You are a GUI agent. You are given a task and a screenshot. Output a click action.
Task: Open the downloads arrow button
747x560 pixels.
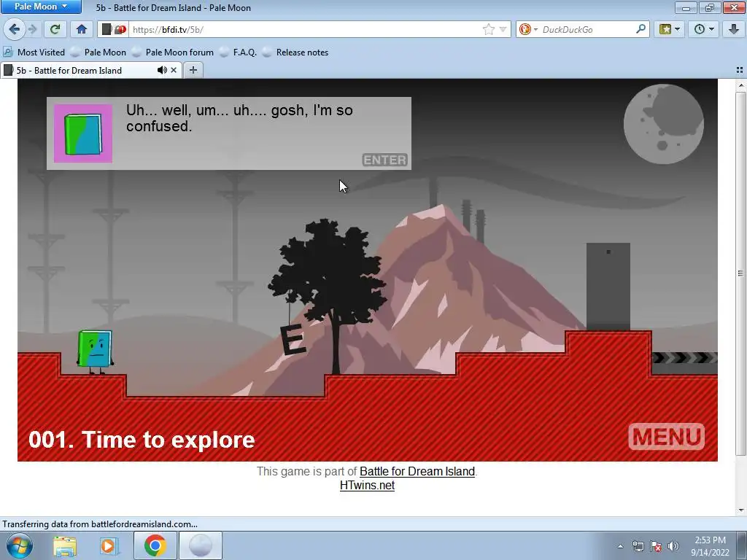pyautogui.click(x=734, y=29)
